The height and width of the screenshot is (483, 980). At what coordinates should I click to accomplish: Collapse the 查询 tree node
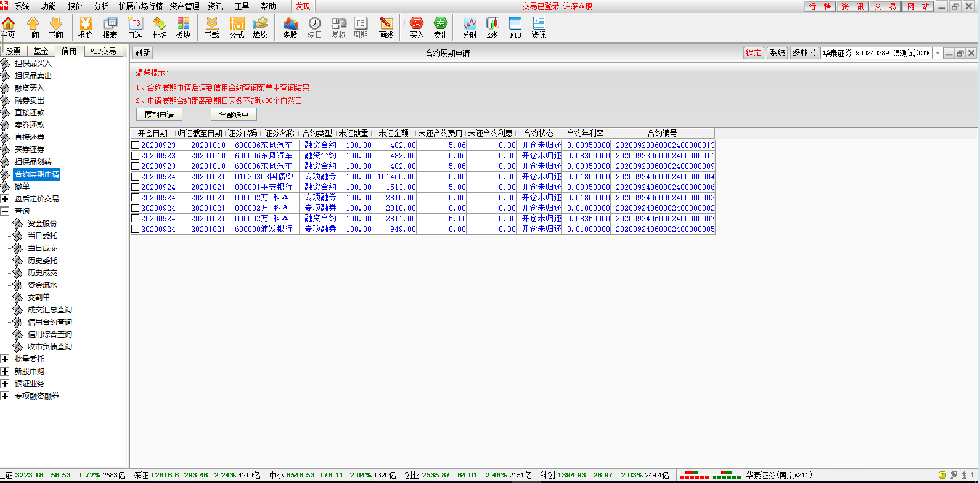tap(5, 211)
